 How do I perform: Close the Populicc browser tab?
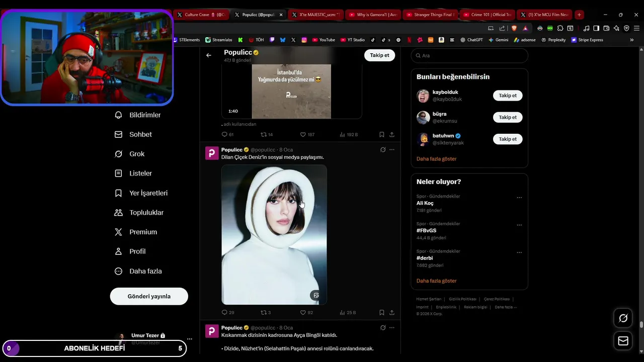pyautogui.click(x=281, y=15)
